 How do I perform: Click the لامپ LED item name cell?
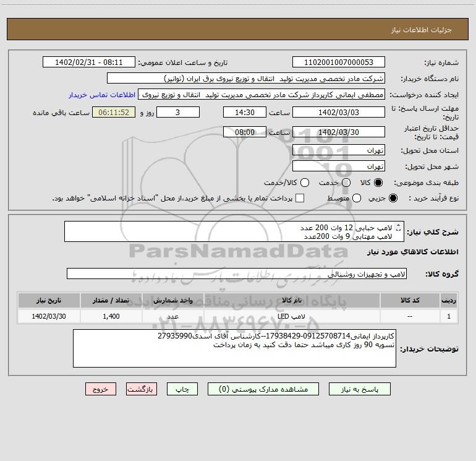point(292,316)
